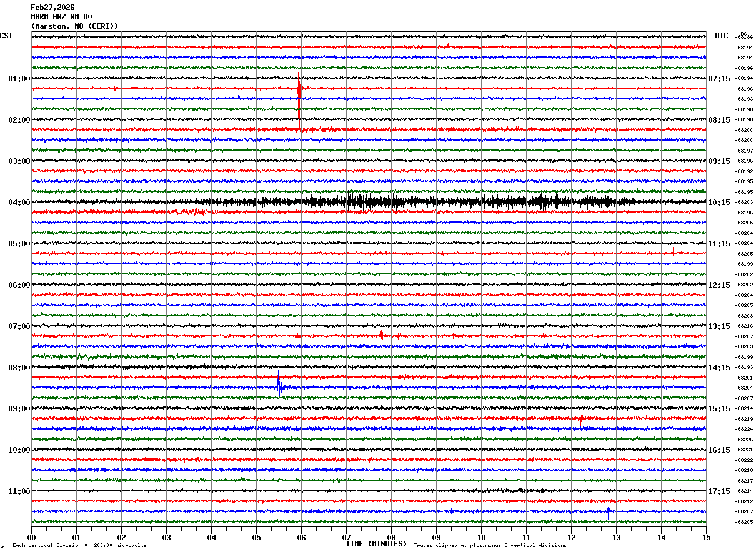756x554 pixels.
Task: Click the 12:15 UTC time label
Action: pos(719,285)
